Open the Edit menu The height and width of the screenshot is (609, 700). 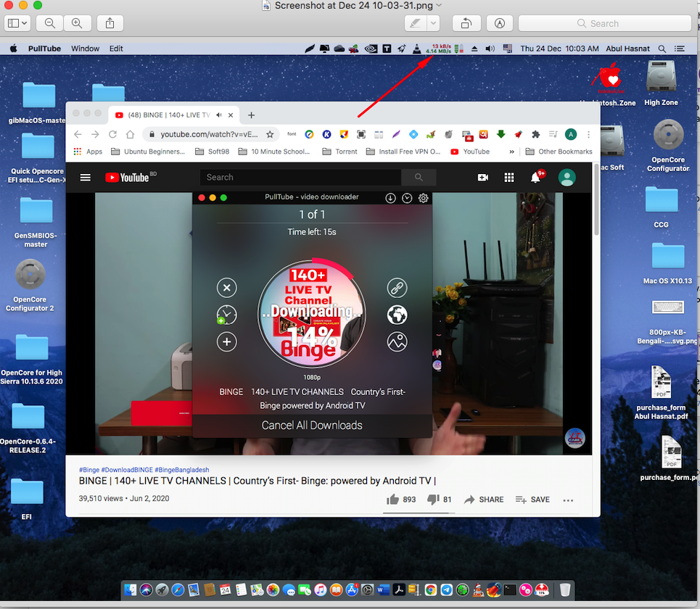pyautogui.click(x=116, y=49)
